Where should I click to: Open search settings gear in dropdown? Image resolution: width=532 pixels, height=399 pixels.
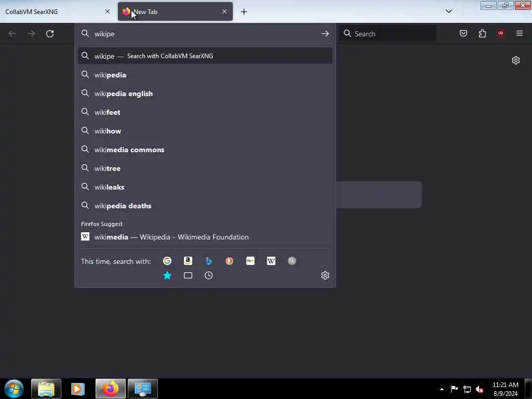pyautogui.click(x=325, y=275)
